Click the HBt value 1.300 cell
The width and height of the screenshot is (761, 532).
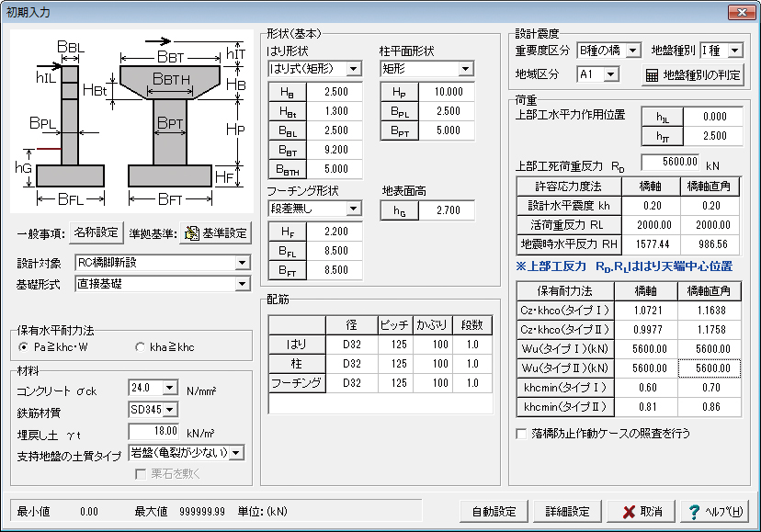click(x=335, y=111)
